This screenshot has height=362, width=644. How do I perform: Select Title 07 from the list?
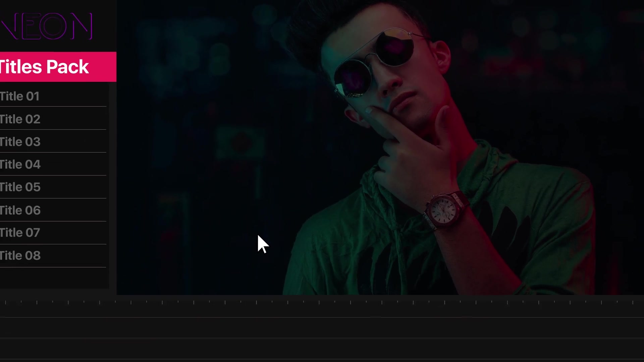(20, 233)
